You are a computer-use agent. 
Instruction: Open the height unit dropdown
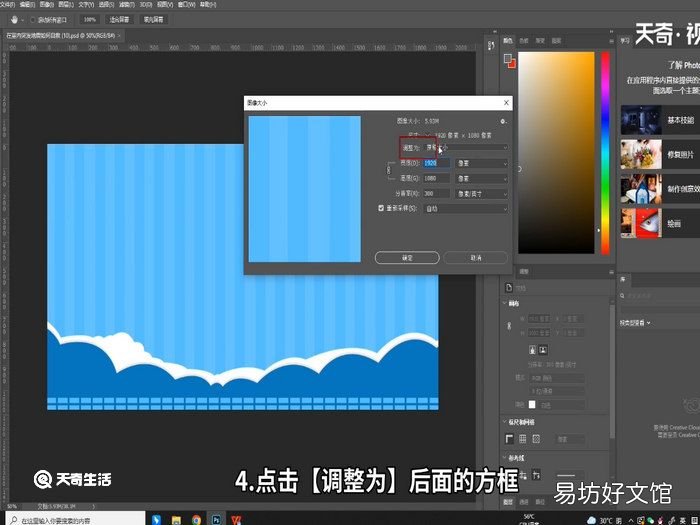tap(481, 178)
